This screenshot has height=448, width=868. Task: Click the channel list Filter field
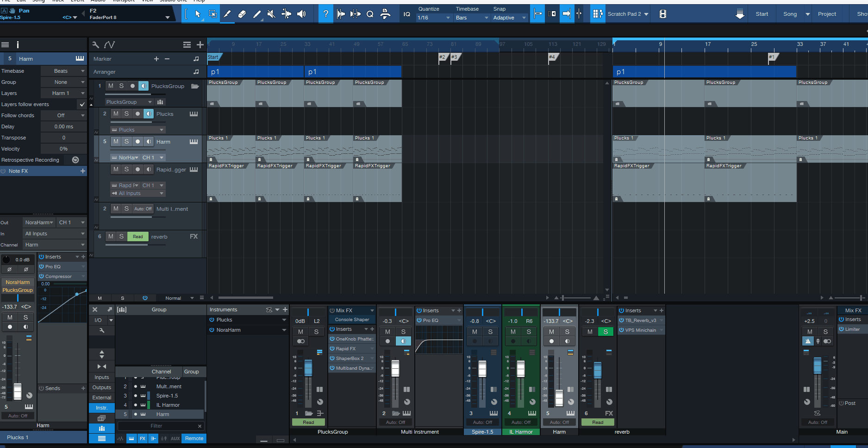tap(161, 426)
